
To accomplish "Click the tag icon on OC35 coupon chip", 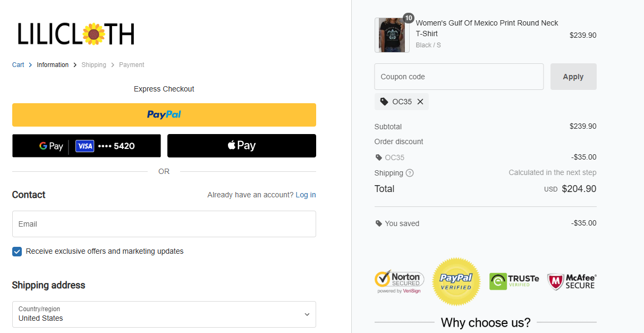I will click(384, 102).
